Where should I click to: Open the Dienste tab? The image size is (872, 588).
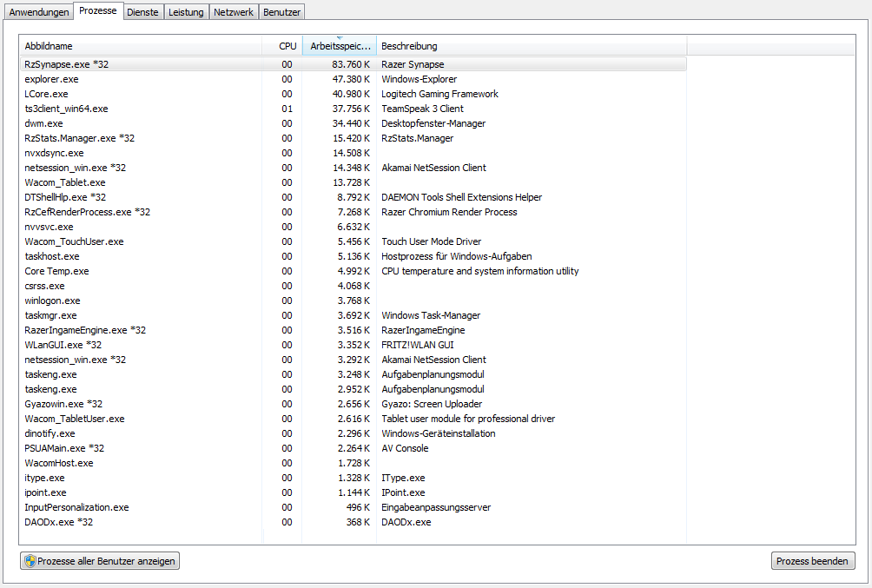point(142,11)
